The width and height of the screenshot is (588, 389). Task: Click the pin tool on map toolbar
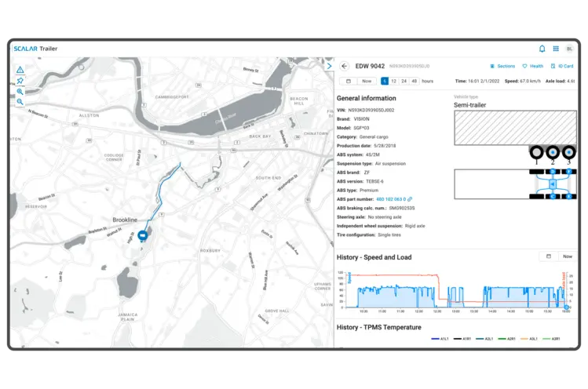click(x=20, y=81)
